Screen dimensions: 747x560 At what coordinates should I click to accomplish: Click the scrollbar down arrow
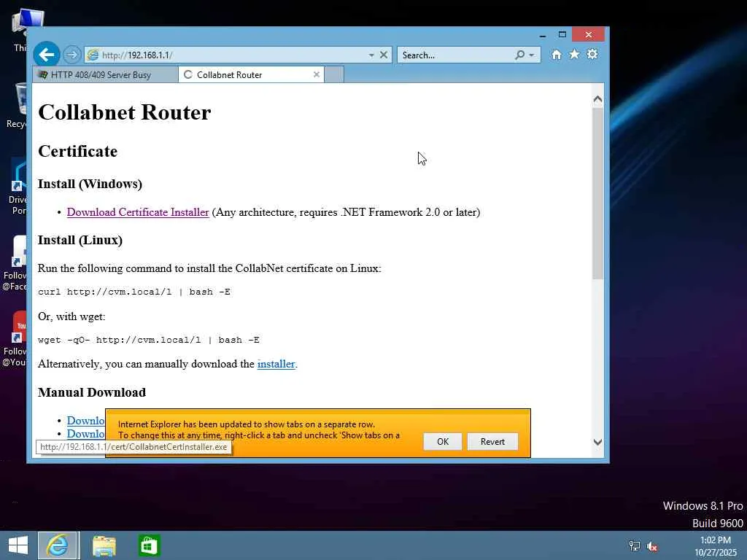(598, 442)
